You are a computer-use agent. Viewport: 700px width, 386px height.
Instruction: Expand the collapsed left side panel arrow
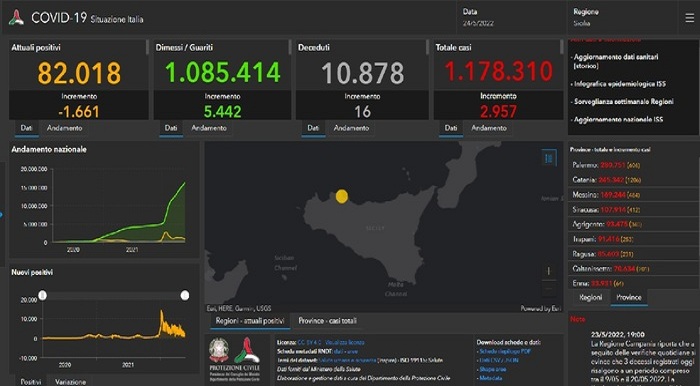coord(2,215)
